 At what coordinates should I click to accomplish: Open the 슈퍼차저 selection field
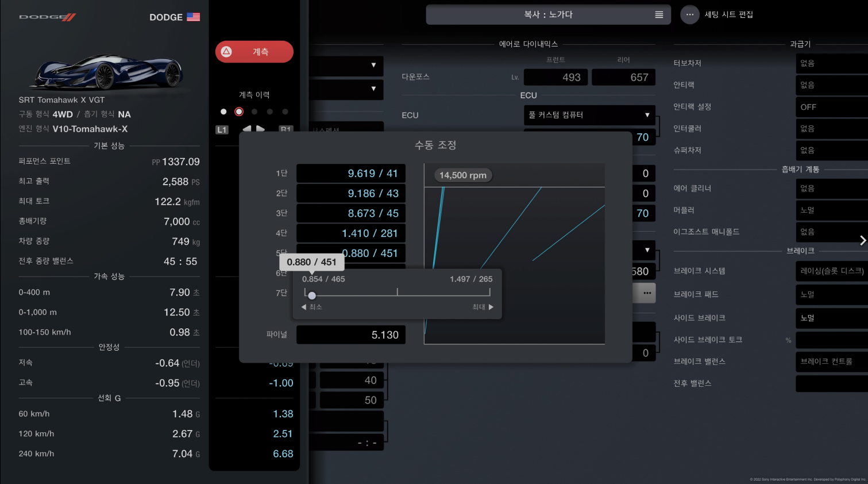click(832, 151)
